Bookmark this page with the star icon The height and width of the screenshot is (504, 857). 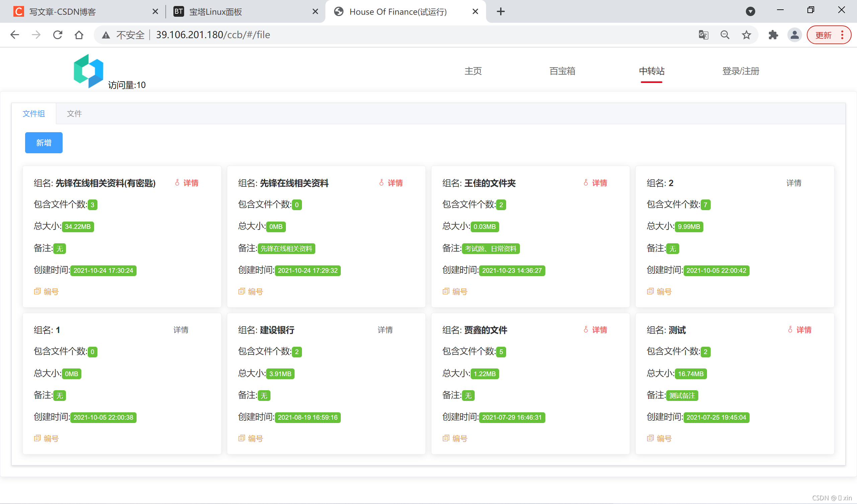[747, 35]
